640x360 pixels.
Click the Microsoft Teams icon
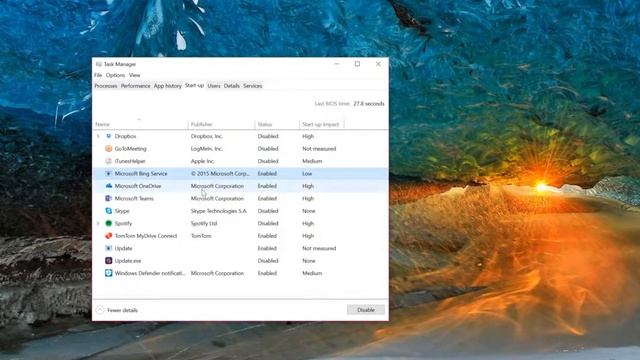click(x=109, y=198)
